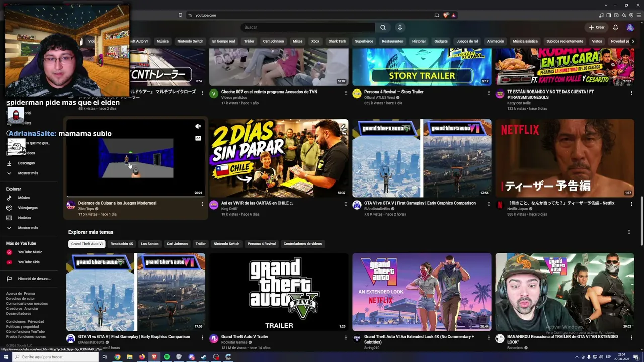Image resolution: width=644 pixels, height=362 pixels.
Task: Open the Windows Start menu
Action: (x=6, y=357)
